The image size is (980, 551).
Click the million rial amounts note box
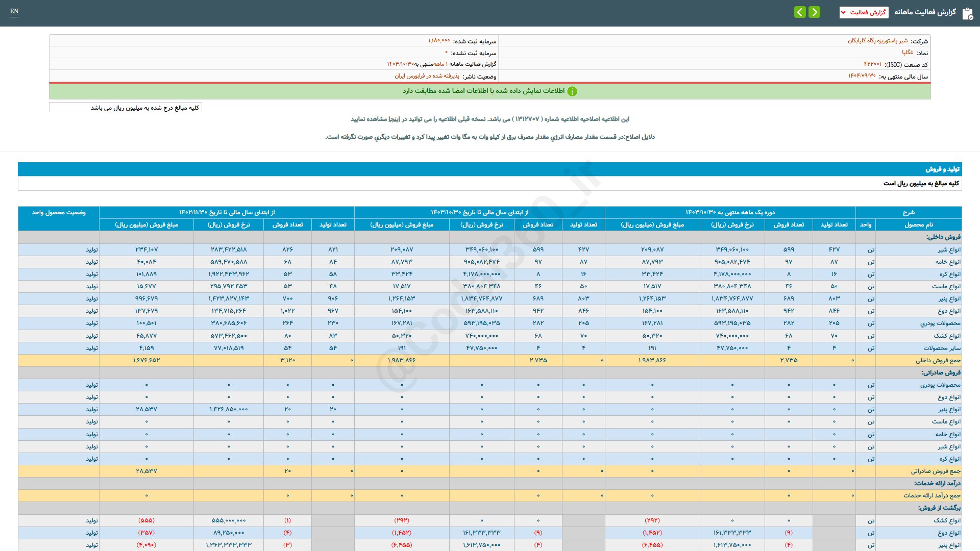126,108
